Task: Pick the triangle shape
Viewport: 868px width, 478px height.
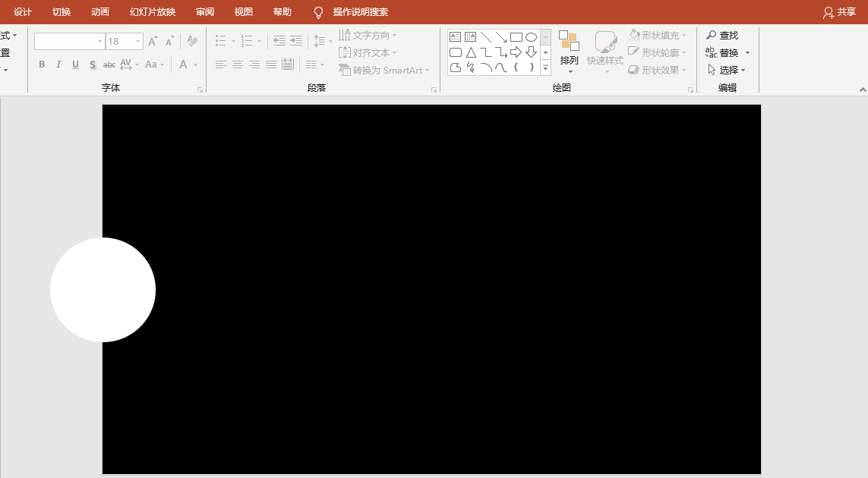Action: pos(471,52)
